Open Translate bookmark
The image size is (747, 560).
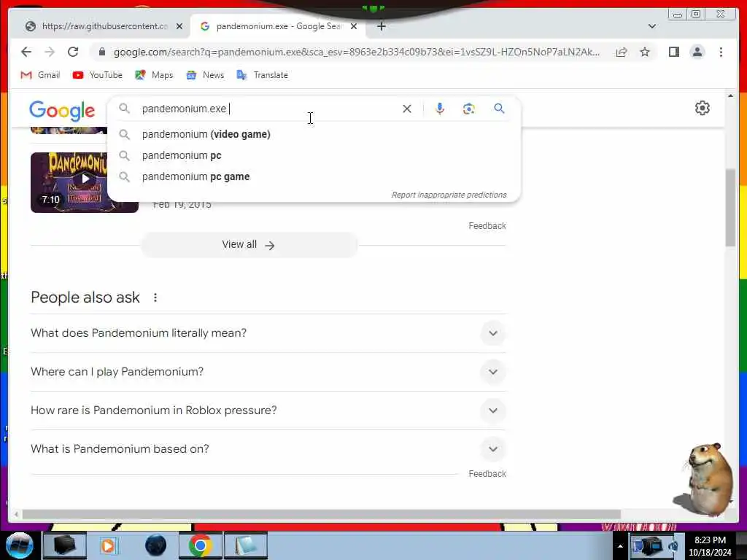coord(263,75)
